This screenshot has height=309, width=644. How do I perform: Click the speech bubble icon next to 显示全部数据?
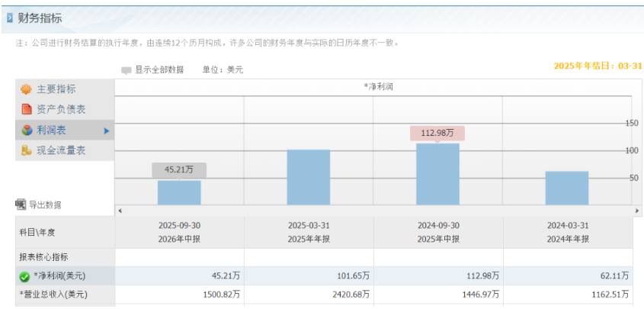click(x=126, y=70)
